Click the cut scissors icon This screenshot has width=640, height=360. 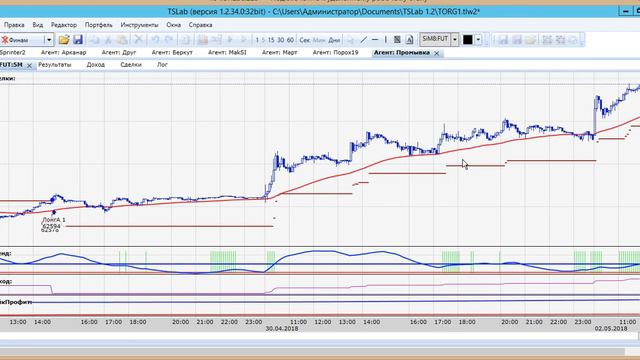pos(108,40)
